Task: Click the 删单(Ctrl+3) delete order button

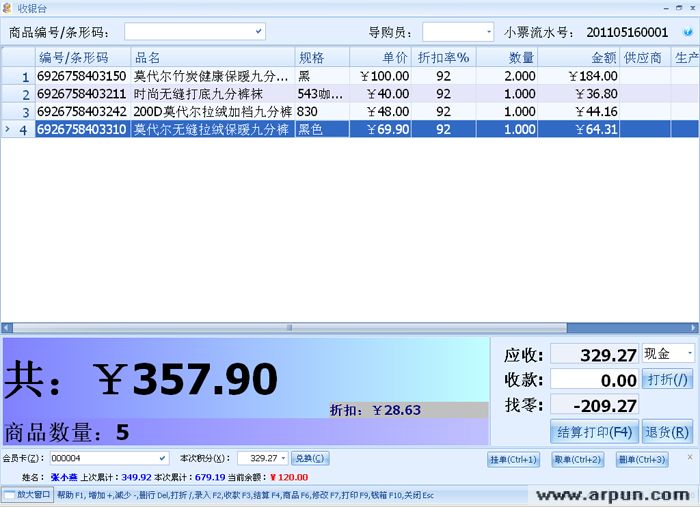Action: tap(642, 459)
